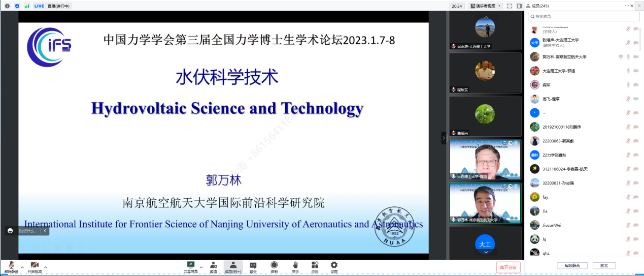The image size is (644, 276).
Task: Select 程耿东 video tile
Action: (485, 73)
